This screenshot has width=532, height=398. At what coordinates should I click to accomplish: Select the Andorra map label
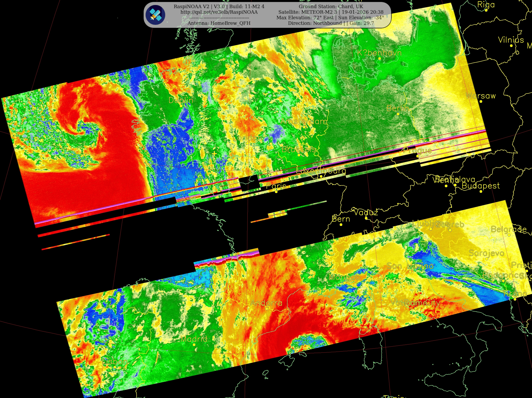(266, 303)
